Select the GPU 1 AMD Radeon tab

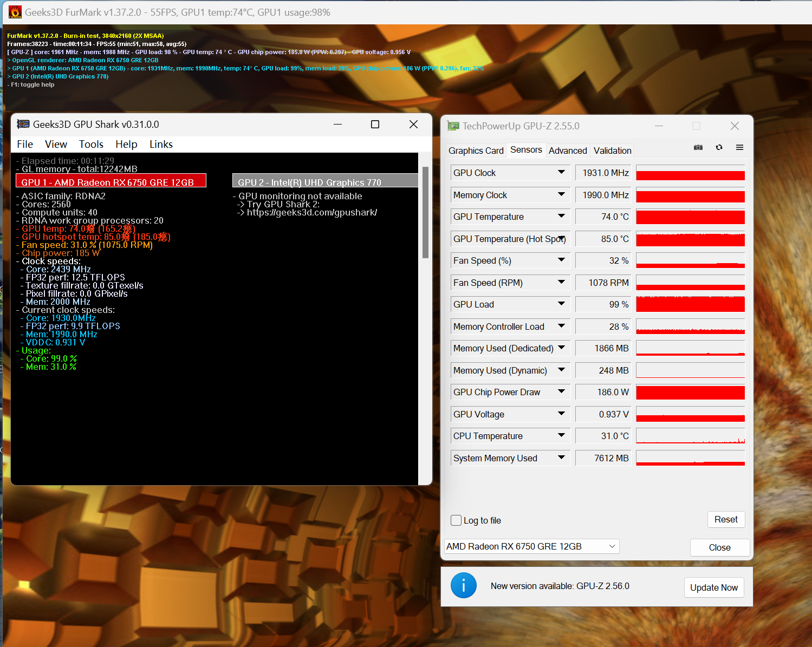tap(111, 181)
